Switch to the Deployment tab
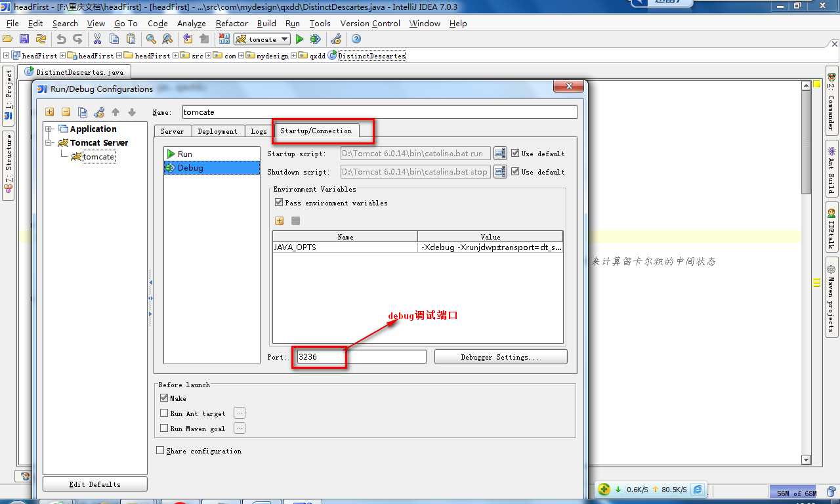 click(x=217, y=131)
